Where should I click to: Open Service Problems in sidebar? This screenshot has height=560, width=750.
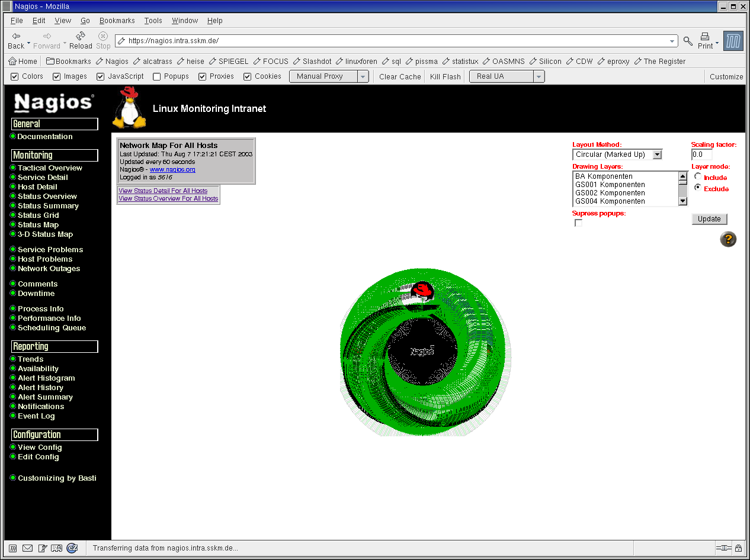point(50,250)
